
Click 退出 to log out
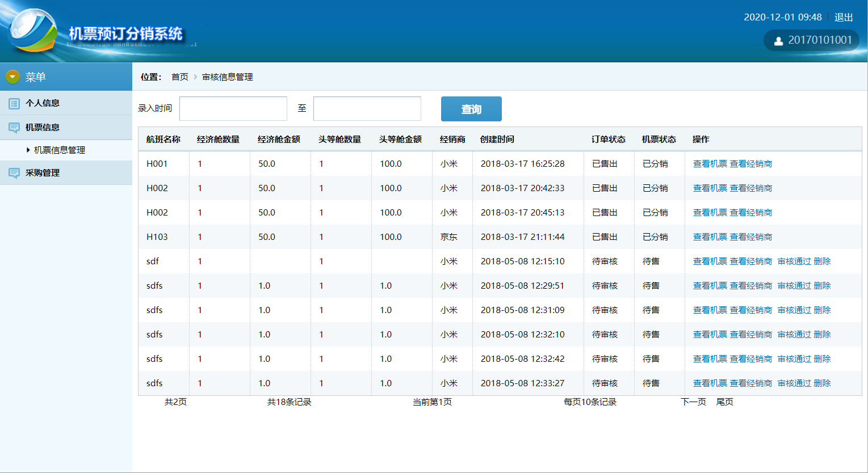click(843, 17)
